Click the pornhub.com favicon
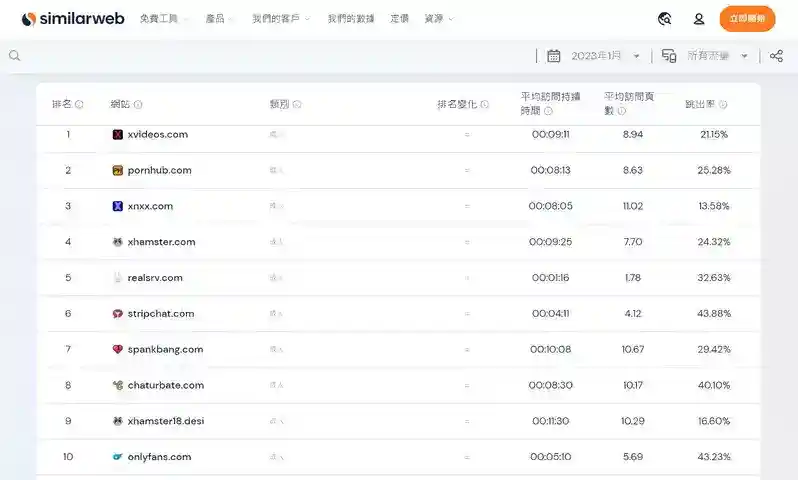798x480 pixels. tap(118, 170)
